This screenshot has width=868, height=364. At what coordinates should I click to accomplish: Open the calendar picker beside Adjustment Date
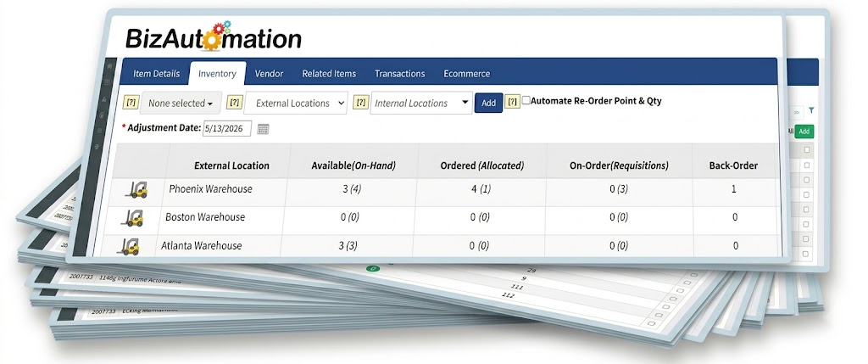click(263, 129)
